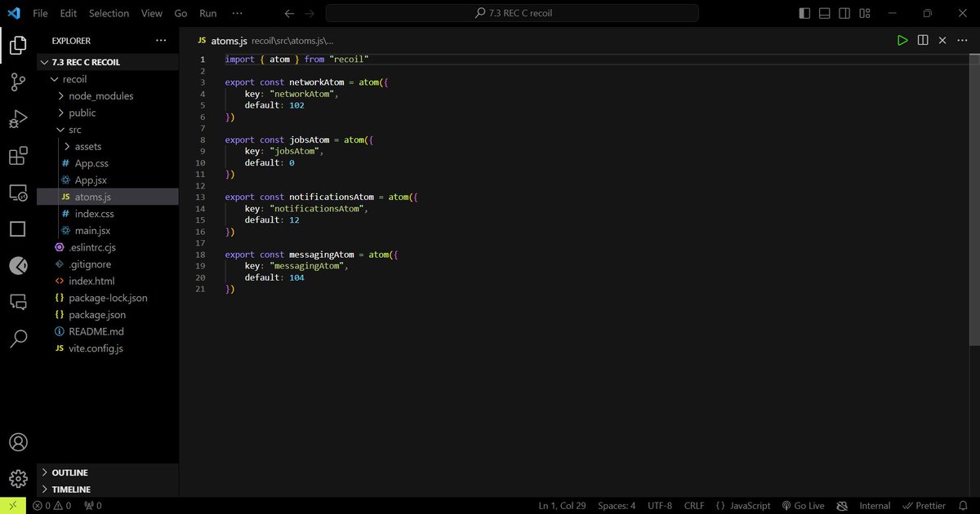Click the green Run Code play icon
The height and width of the screenshot is (514, 980).
coord(902,40)
